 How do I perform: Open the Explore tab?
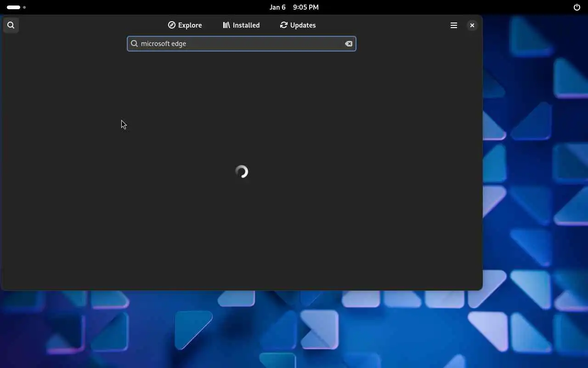coord(185,25)
